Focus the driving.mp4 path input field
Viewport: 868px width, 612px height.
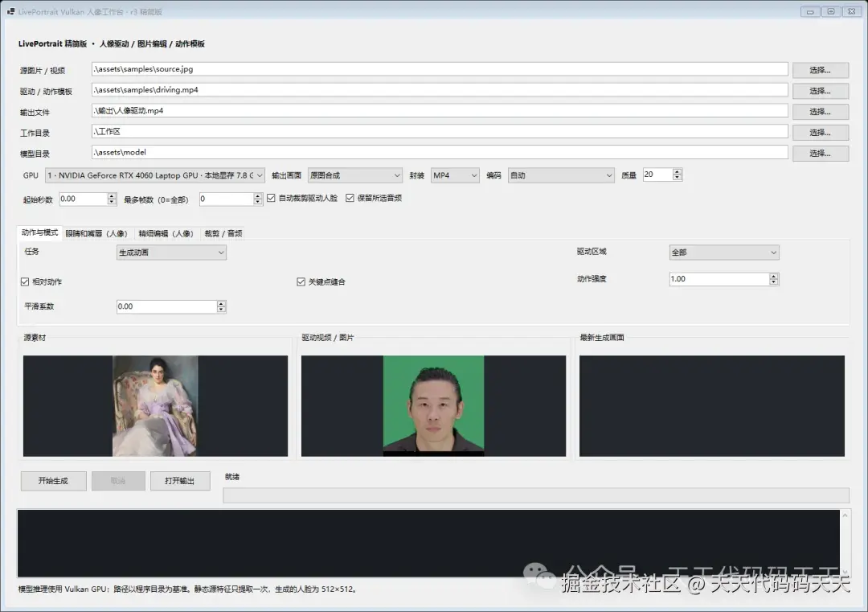[440, 90]
